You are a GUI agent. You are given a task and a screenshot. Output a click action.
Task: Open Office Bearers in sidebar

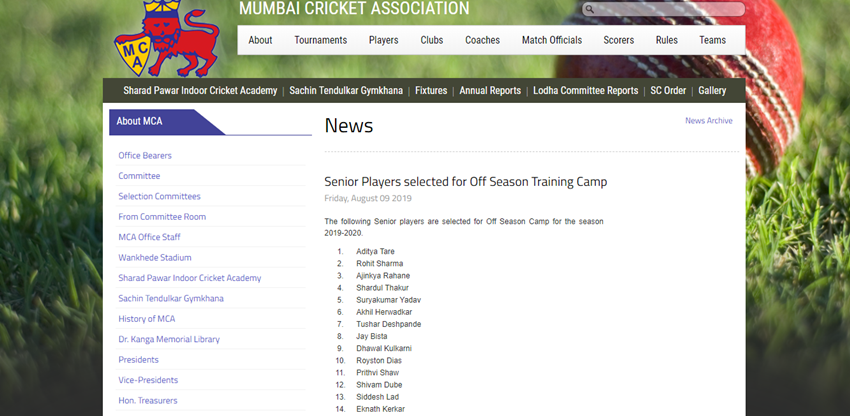[x=145, y=156]
